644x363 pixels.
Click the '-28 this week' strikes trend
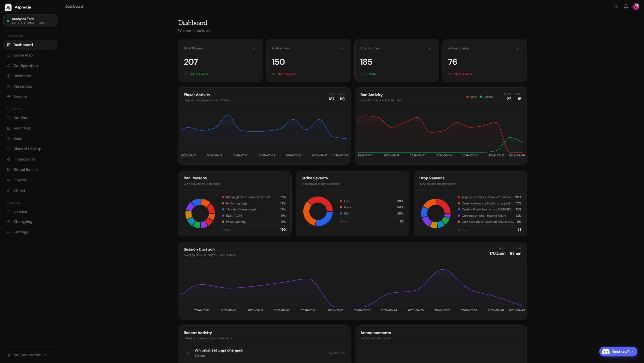tap(460, 74)
